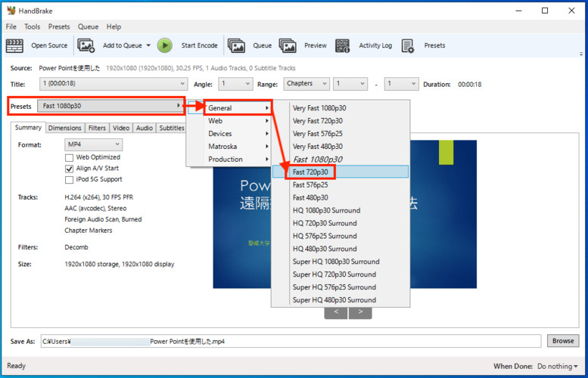Image resolution: width=588 pixels, height=378 pixels.
Task: Open the Help menu
Action: [114, 26]
